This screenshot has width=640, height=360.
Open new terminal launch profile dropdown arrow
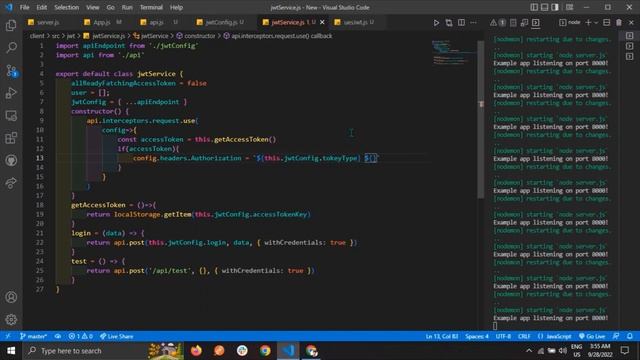(596, 23)
